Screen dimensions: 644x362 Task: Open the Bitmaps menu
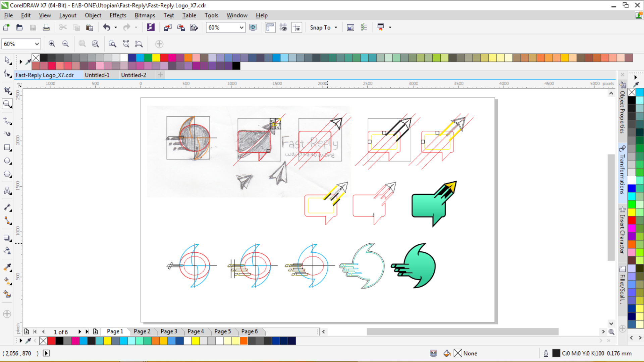145,15
